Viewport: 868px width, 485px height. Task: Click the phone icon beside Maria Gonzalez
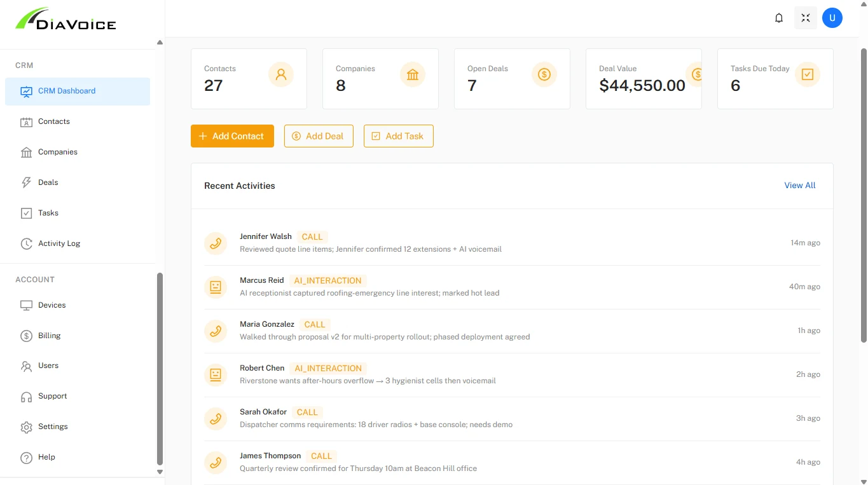[216, 331]
